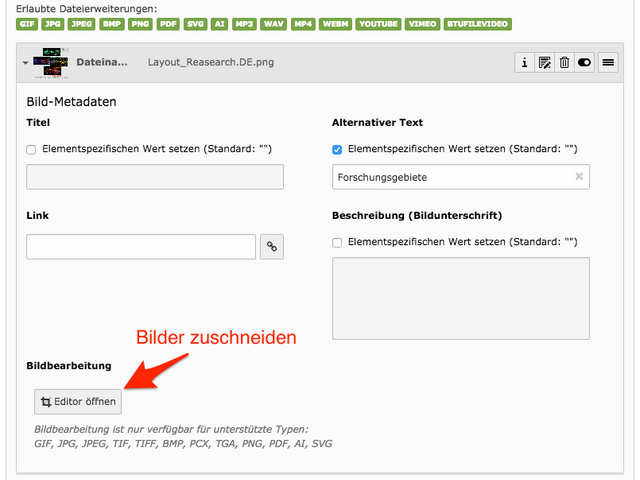Uncheck element-specific value for Alternativer Text

pyautogui.click(x=337, y=149)
